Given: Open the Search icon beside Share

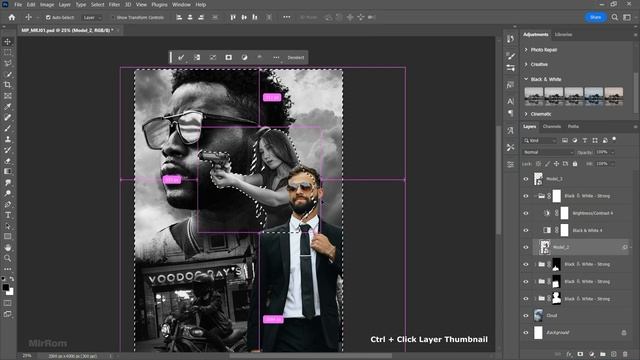Looking at the screenshot, I should pos(615,18).
